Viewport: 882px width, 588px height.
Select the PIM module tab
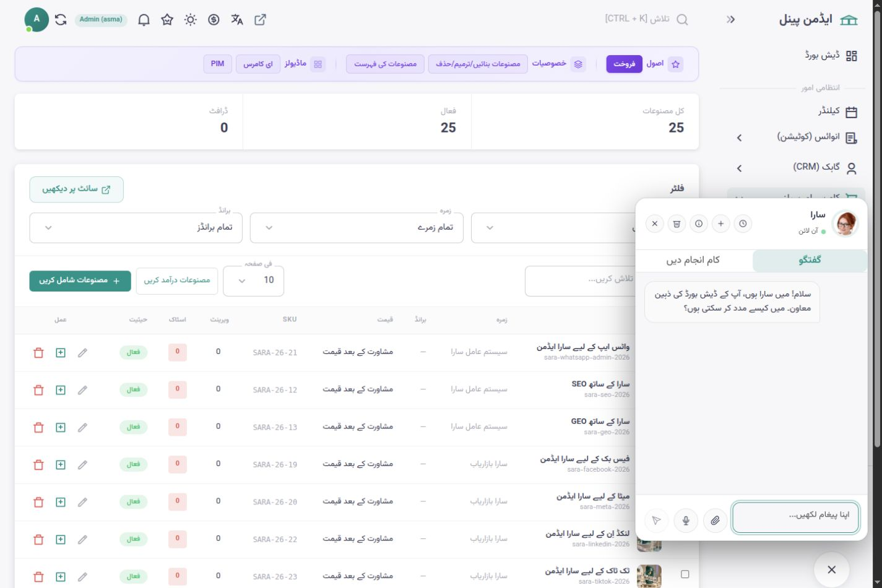tap(218, 64)
